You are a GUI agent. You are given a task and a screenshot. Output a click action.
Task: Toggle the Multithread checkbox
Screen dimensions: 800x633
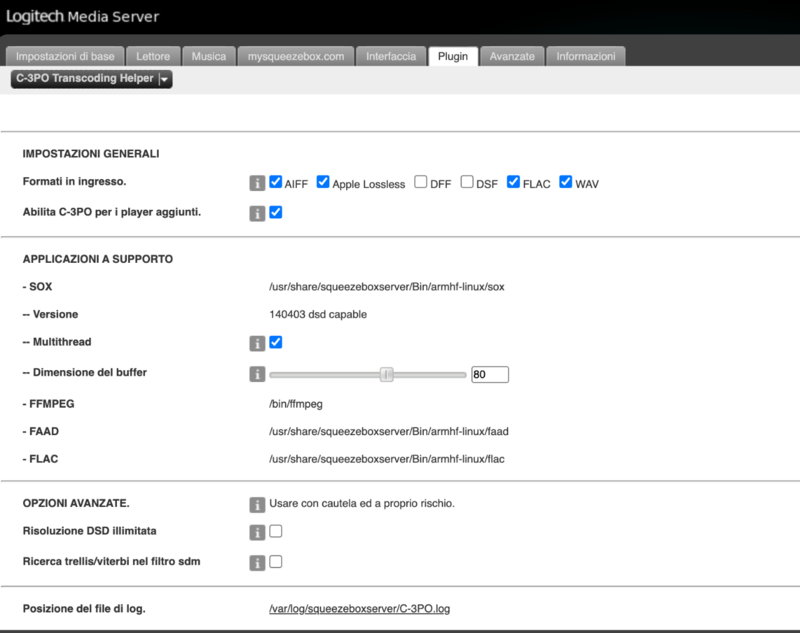(x=276, y=342)
